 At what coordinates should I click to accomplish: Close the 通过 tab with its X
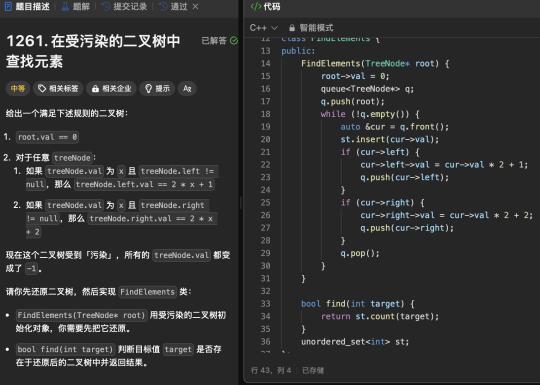point(195,7)
